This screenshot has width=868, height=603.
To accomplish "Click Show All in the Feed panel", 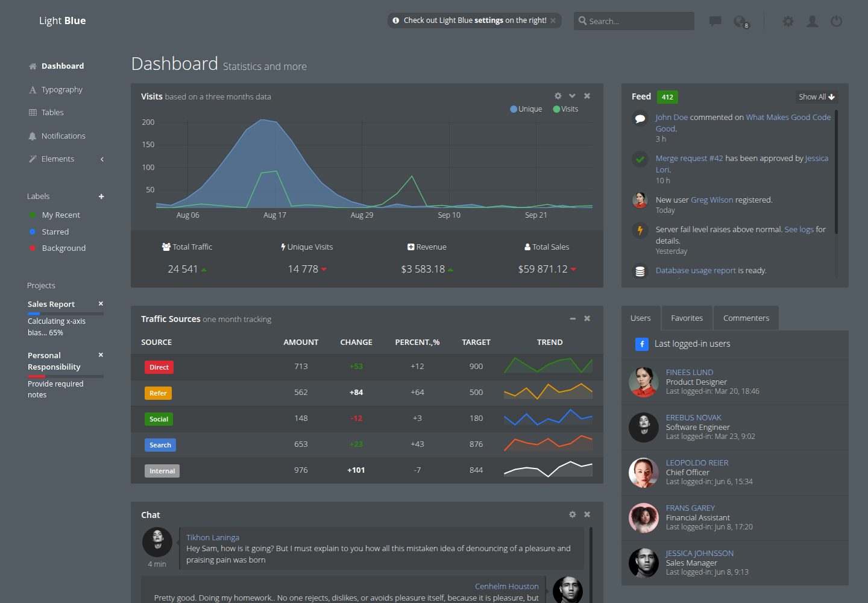I will [817, 97].
